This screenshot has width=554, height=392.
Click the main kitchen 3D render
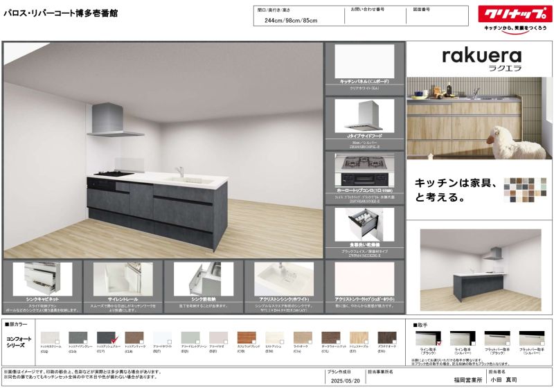163,150
